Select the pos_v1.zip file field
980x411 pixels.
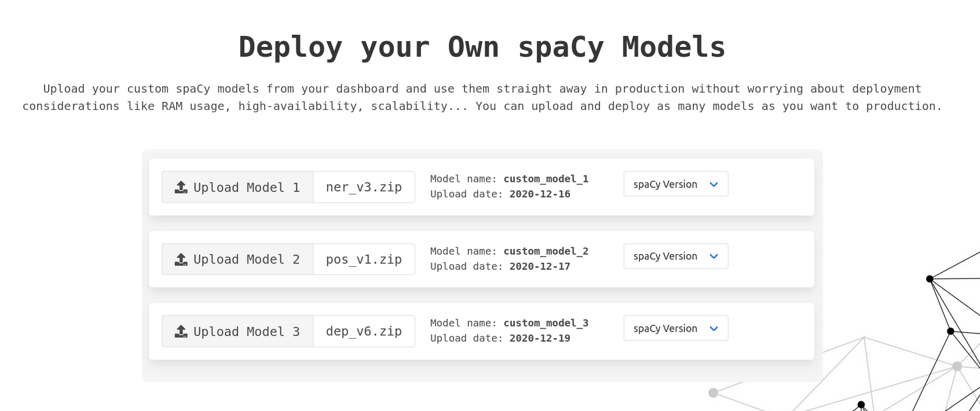tap(364, 259)
